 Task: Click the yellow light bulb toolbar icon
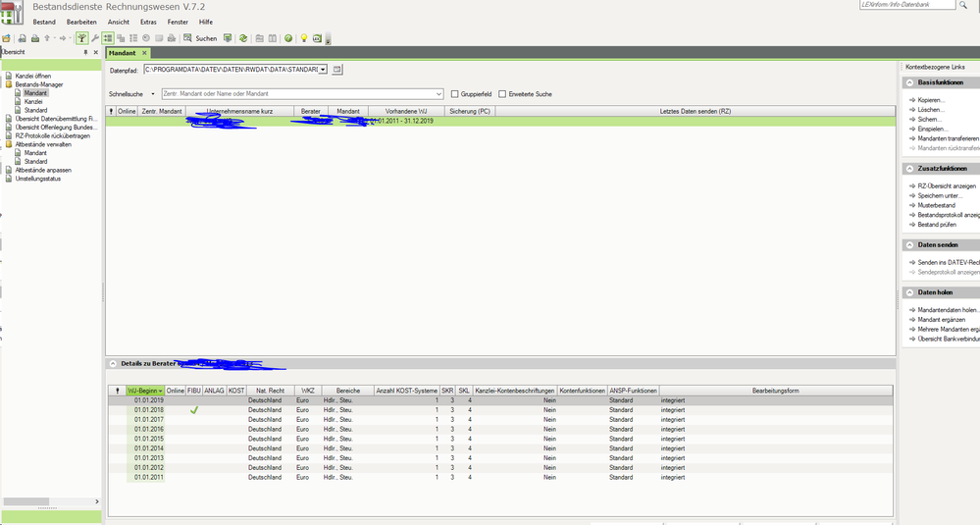click(x=304, y=38)
